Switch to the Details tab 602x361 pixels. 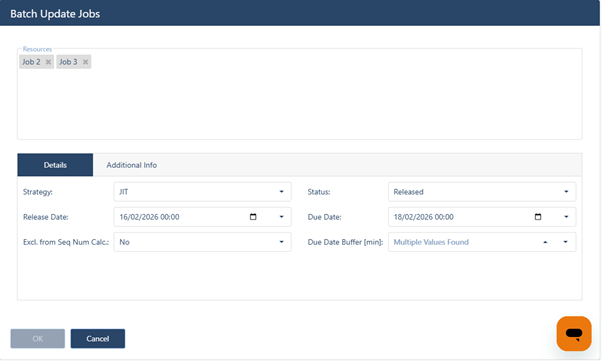click(55, 165)
